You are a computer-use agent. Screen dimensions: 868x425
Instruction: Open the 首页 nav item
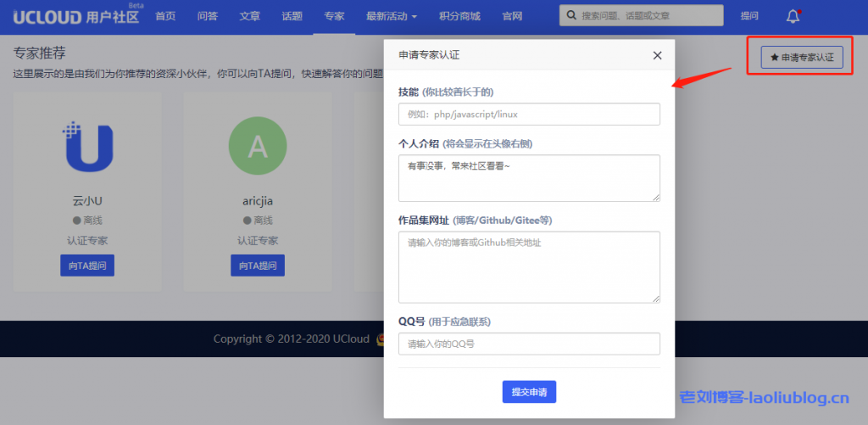click(x=166, y=16)
